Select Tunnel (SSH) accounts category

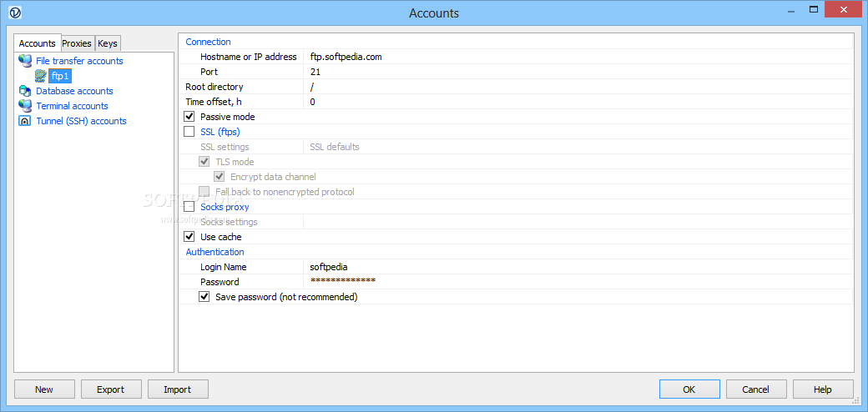(x=82, y=121)
